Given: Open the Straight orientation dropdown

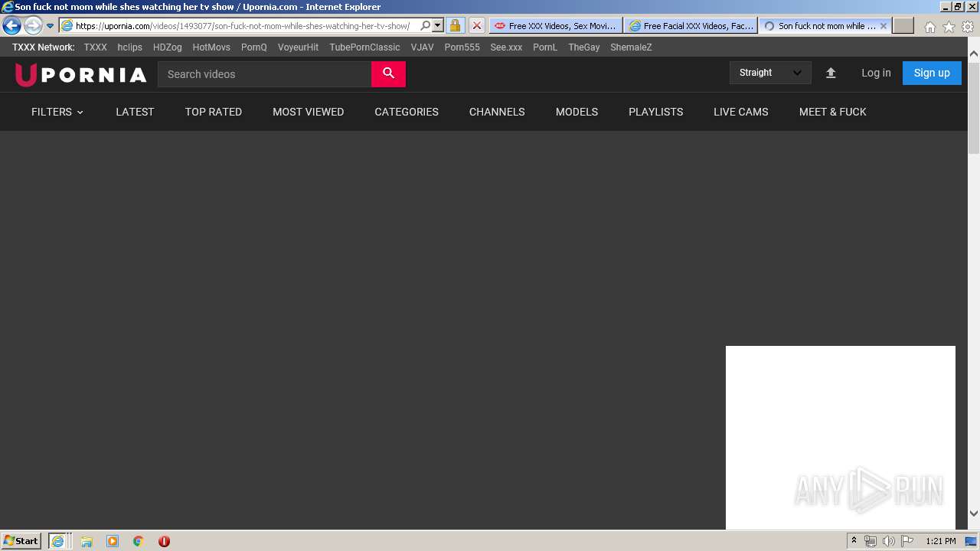Looking at the screenshot, I should 769,73.
